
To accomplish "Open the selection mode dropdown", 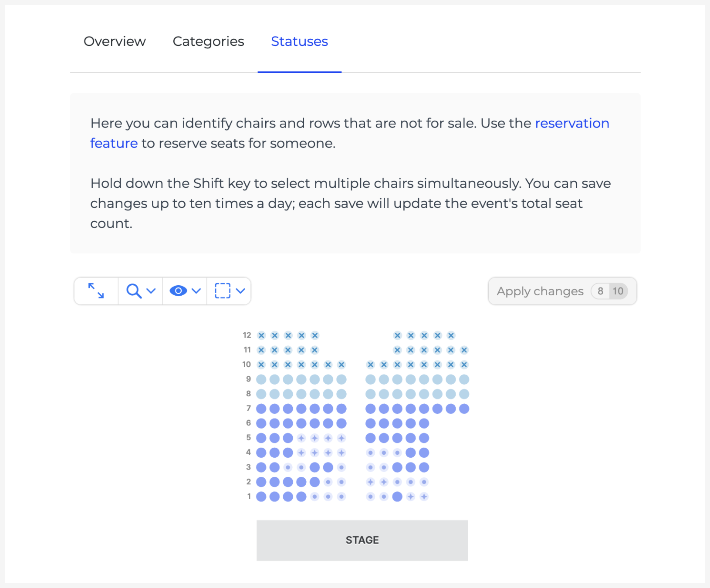I will click(241, 291).
